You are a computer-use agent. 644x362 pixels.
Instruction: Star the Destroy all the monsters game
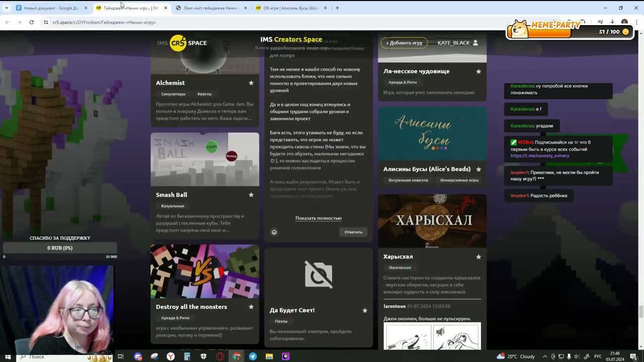click(251, 307)
